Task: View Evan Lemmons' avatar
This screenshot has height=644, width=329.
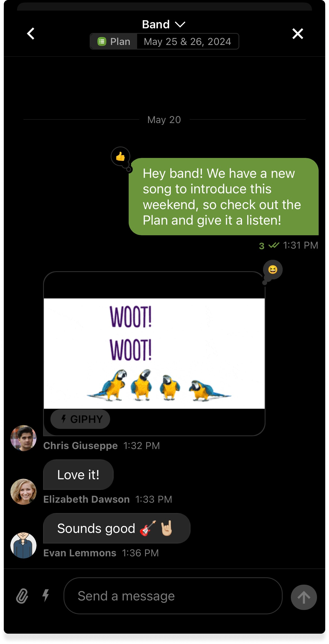Action: point(23,545)
